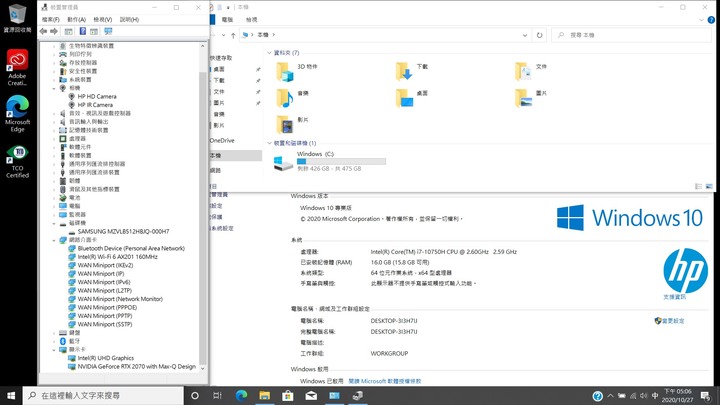Select OneDrive in navigation pane
This screenshot has height=405, width=720.
(222, 141)
